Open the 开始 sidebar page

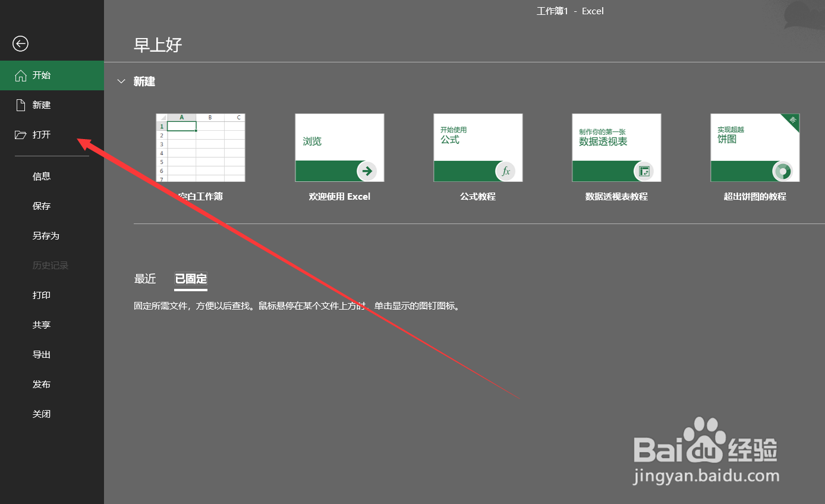[52, 75]
